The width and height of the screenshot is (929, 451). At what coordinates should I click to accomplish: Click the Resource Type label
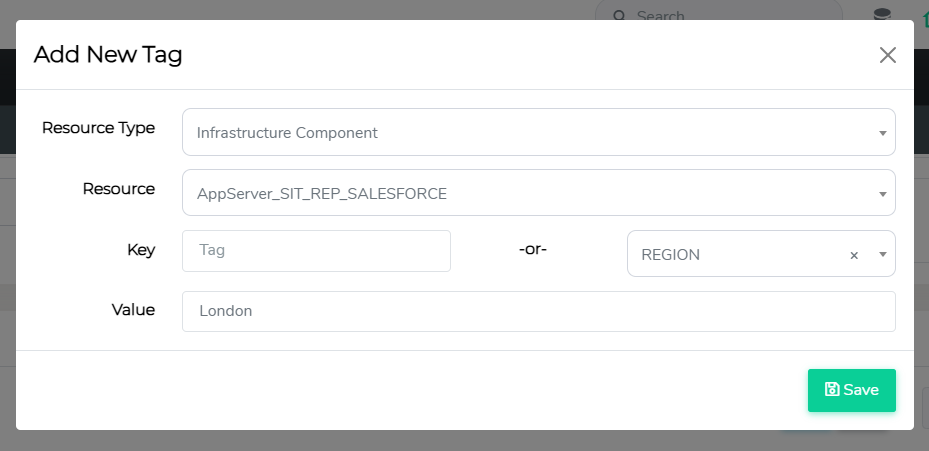point(98,128)
